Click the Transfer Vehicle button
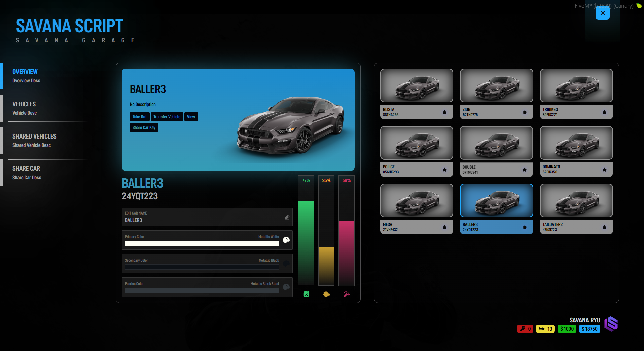Screen dimensions: 644x351 167,117
